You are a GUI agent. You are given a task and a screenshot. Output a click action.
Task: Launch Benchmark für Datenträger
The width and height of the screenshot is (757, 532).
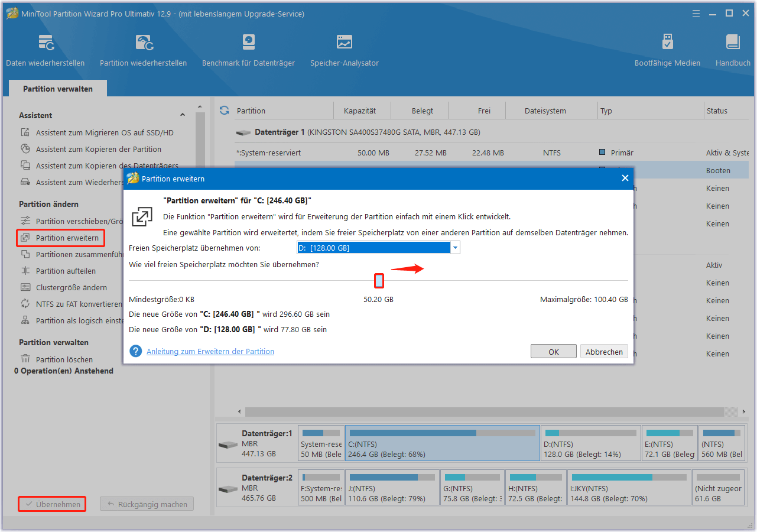click(x=248, y=51)
